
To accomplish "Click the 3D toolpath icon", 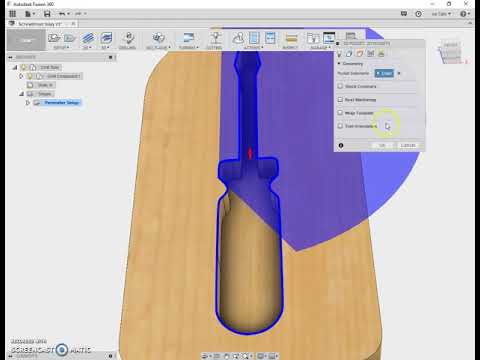I will click(106, 38).
